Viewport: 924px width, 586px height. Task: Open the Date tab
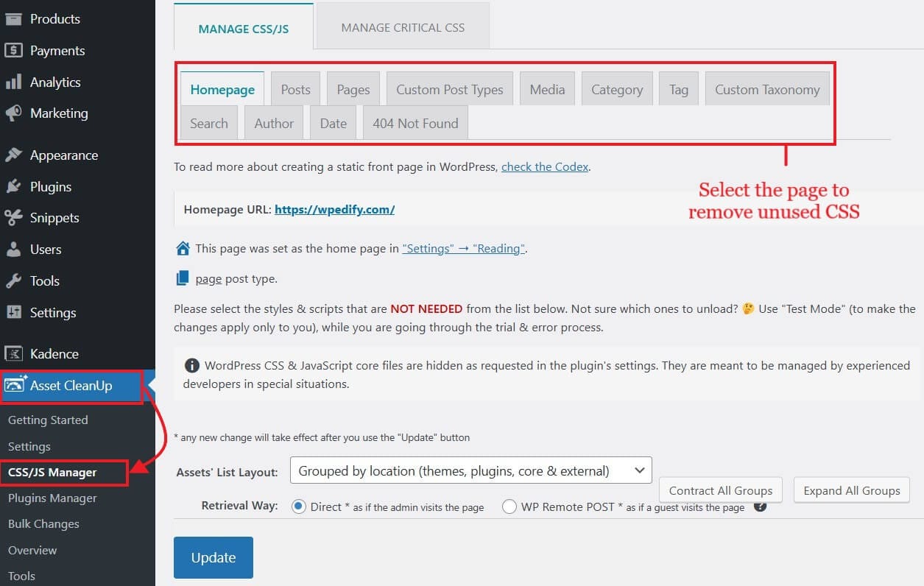(x=333, y=123)
